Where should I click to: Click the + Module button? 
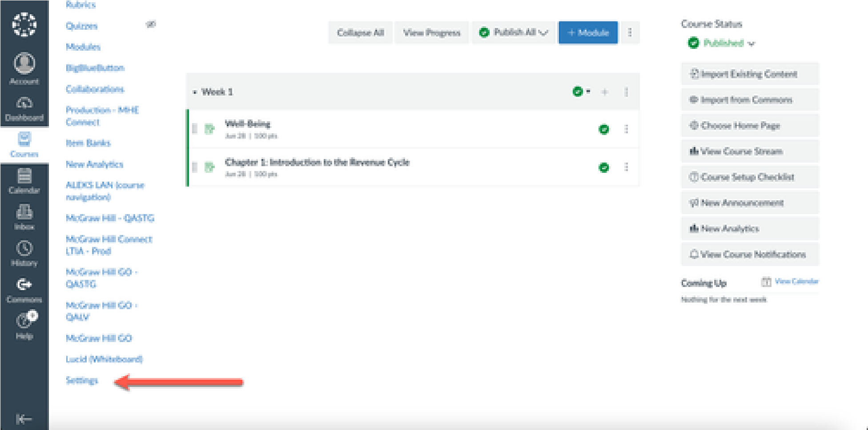tap(588, 32)
